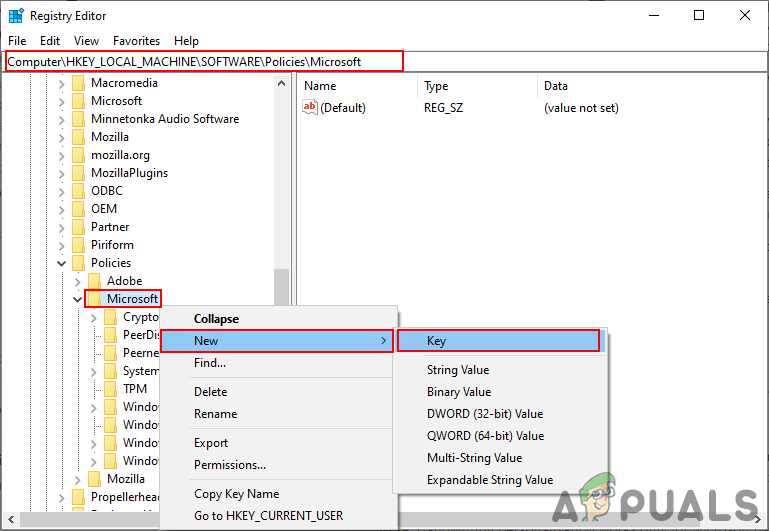The width and height of the screenshot is (769, 531).
Task: Select the (Default) value entry
Action: [343, 108]
